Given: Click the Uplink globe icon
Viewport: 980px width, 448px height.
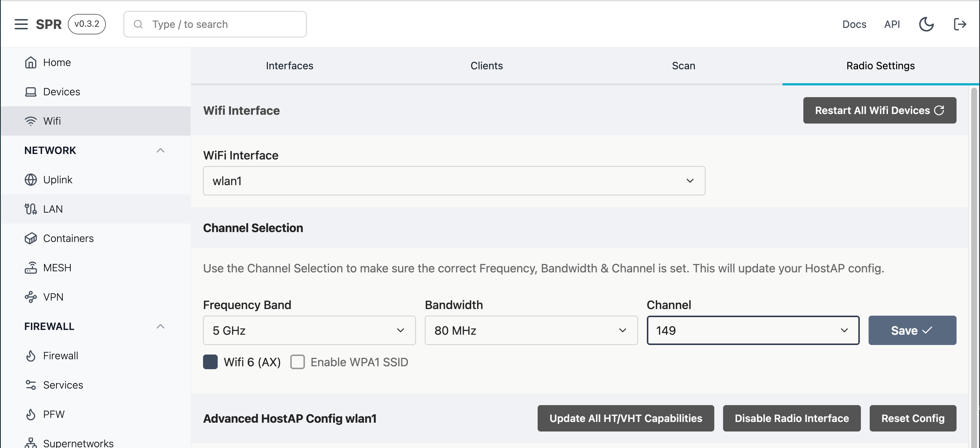Looking at the screenshot, I should click(30, 180).
